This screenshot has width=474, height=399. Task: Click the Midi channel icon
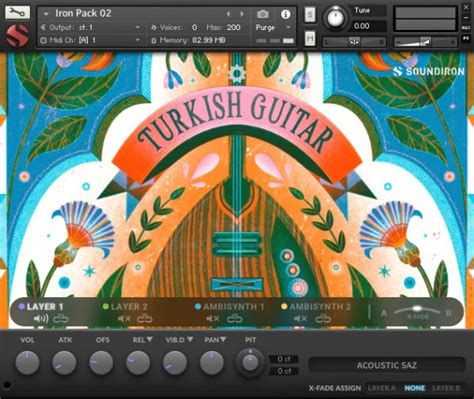click(43, 40)
